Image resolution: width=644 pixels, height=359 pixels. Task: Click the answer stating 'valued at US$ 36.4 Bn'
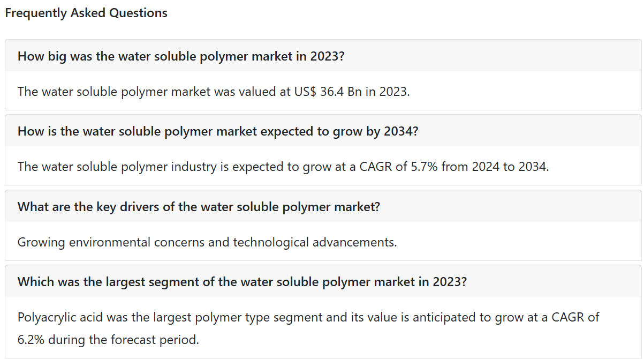pyautogui.click(x=214, y=92)
